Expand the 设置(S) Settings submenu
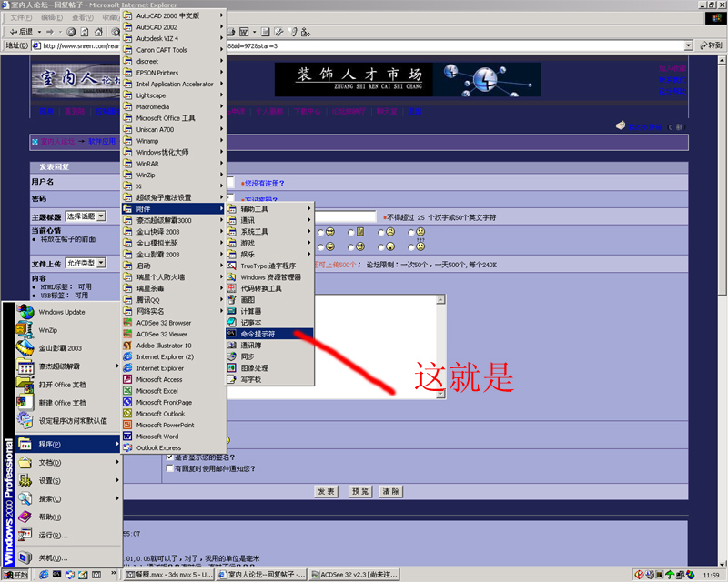This screenshot has height=582, width=728. [68, 480]
